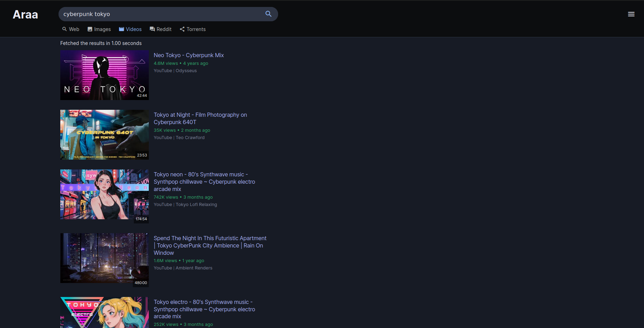Open the Neo Tokyo video thumbnail
Viewport: 644px width, 328px height.
[105, 75]
